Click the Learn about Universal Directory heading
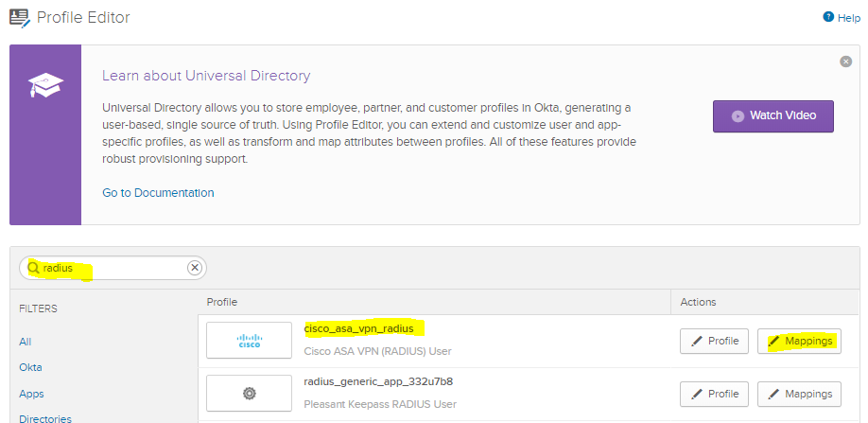The image size is (868, 423). (x=206, y=76)
